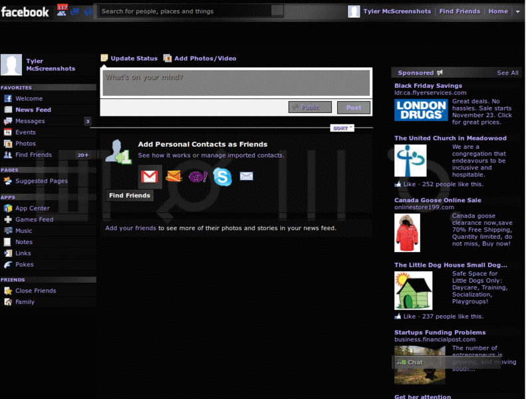Open Black Friday Savings ad link
532x399 pixels.
pyautogui.click(x=428, y=86)
